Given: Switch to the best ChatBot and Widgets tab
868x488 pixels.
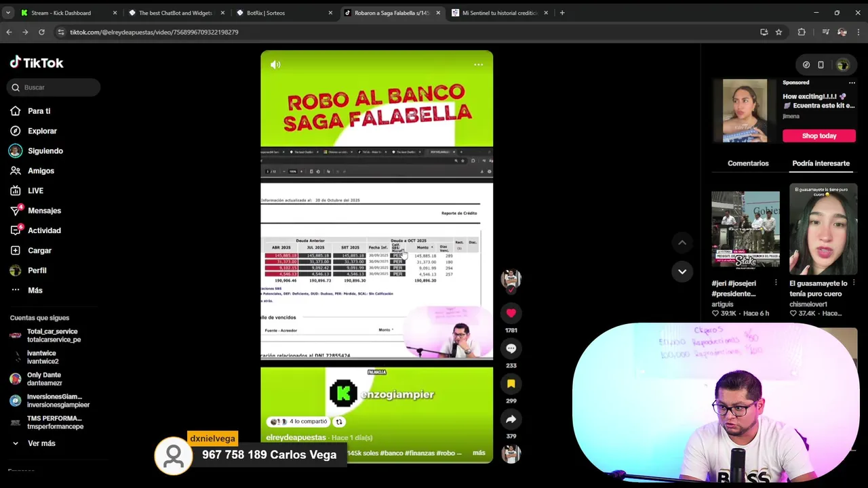Looking at the screenshot, I should click(176, 13).
